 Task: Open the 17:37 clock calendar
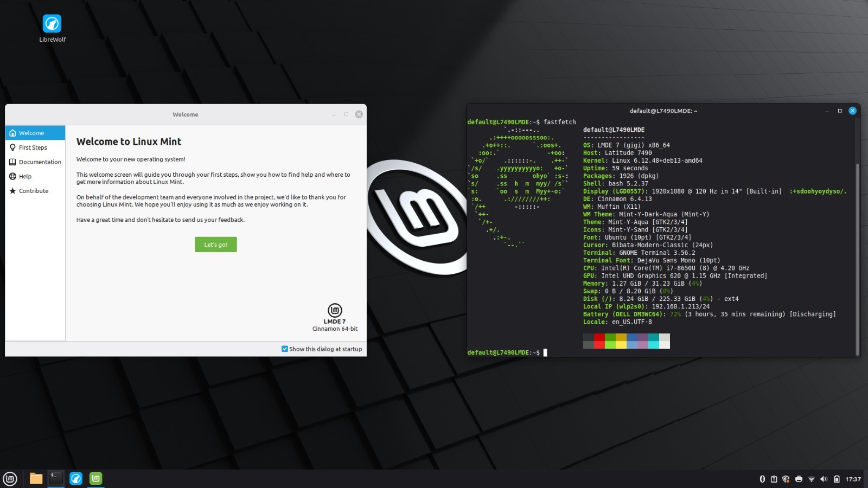pos(853,479)
